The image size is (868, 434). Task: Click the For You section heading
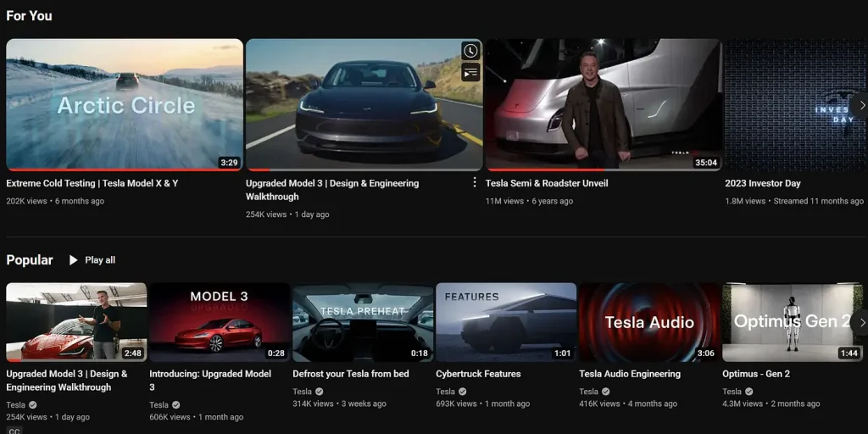tap(29, 16)
